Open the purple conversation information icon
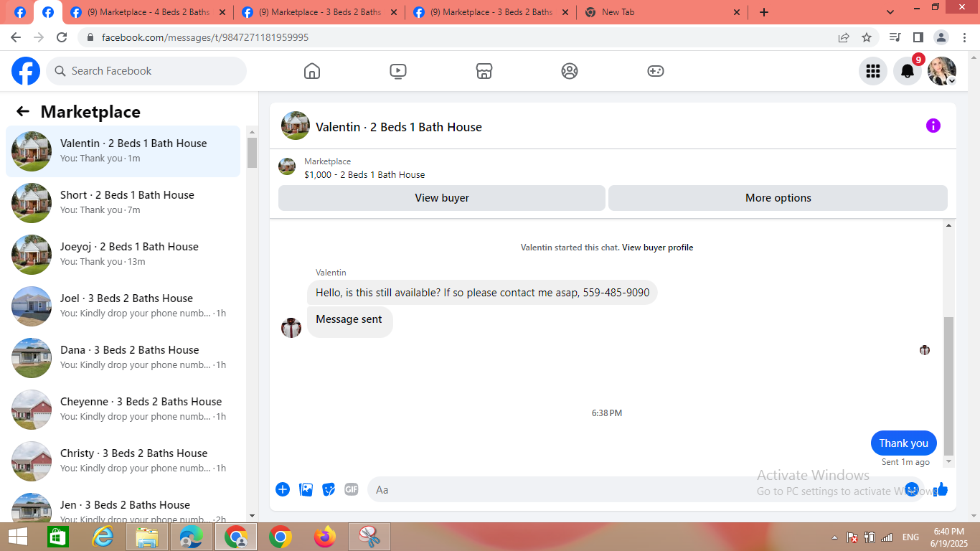 (x=933, y=126)
